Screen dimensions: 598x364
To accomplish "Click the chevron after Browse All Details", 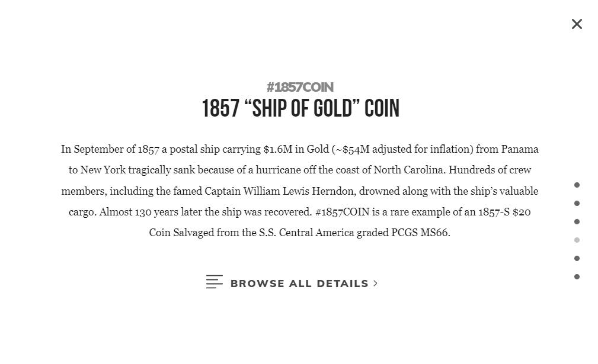I will (375, 284).
